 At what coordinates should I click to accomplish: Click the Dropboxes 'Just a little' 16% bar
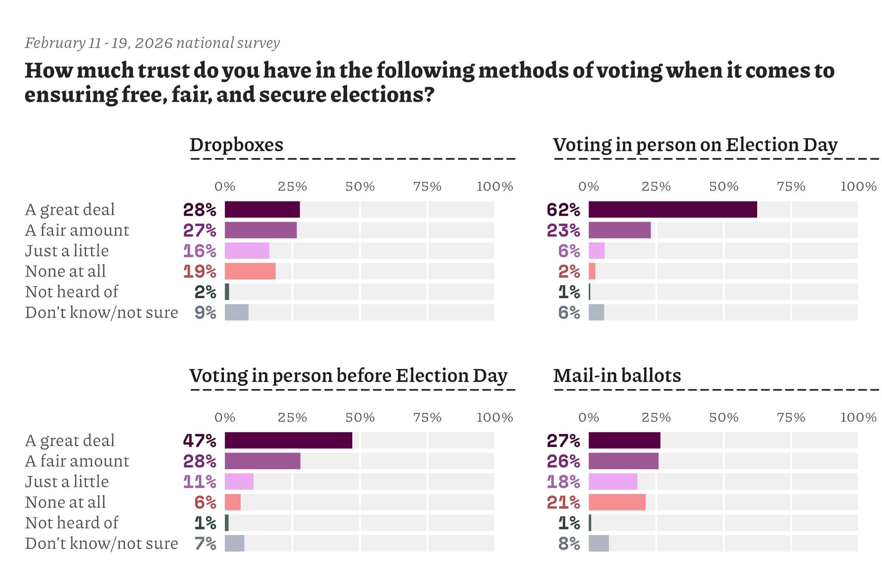[247, 251]
